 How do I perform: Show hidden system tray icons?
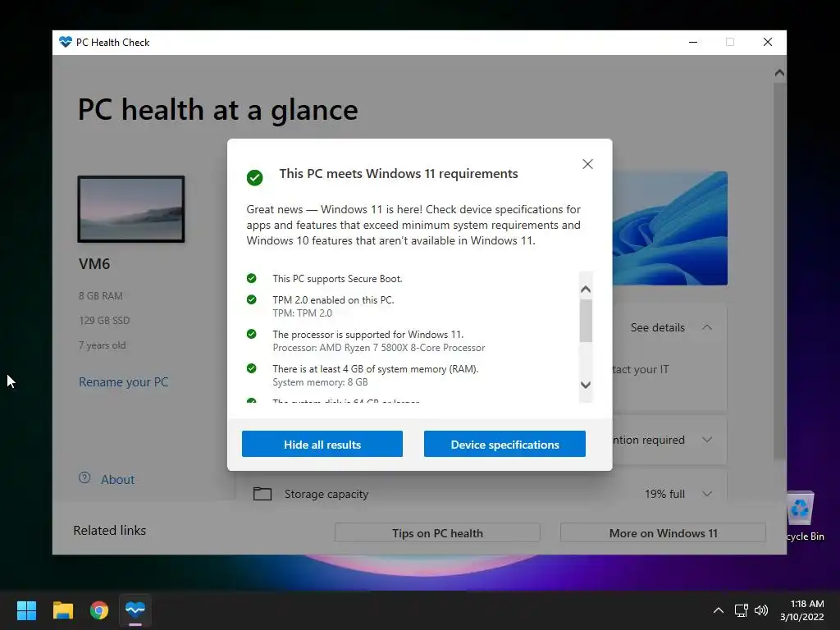719,610
